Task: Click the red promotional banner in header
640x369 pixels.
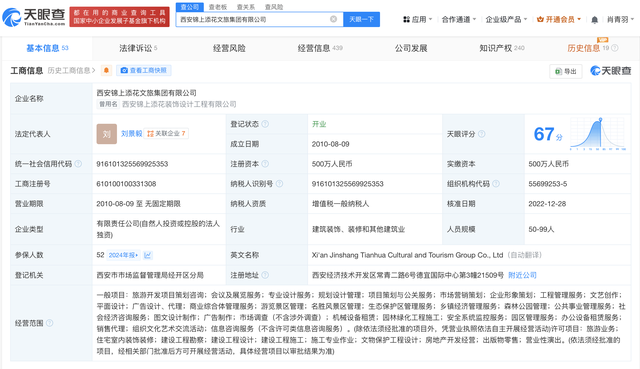Action: click(x=120, y=17)
